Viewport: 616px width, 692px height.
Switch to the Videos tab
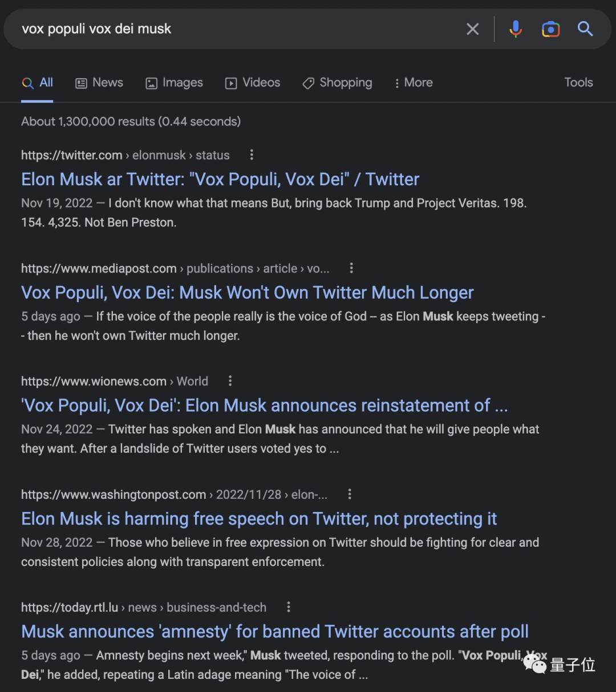253,83
